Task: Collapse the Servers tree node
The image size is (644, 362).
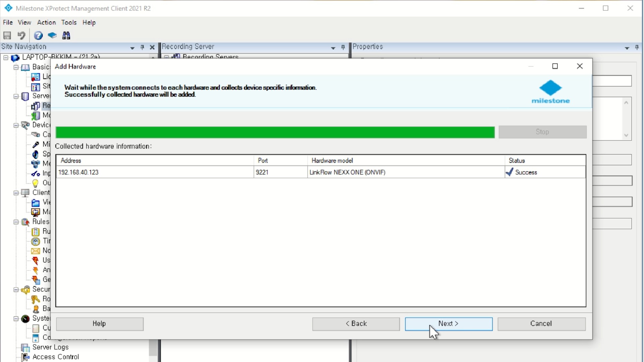Action: click(16, 96)
